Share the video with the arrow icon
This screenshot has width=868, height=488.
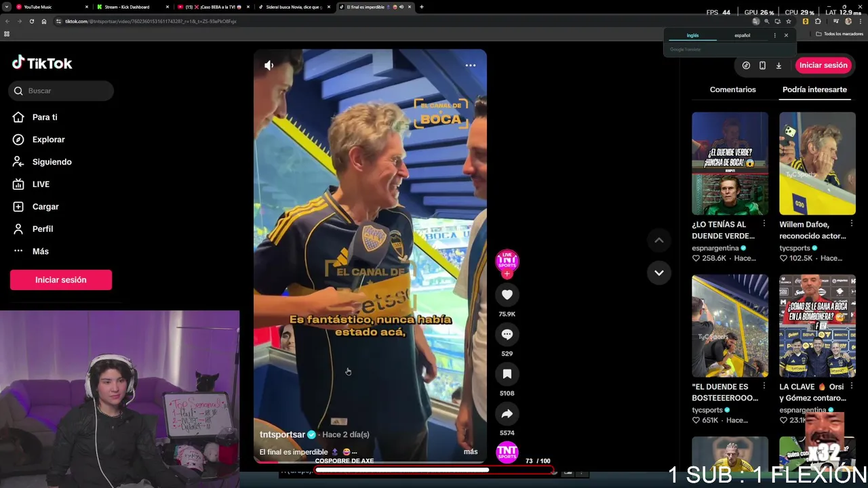coord(507,413)
